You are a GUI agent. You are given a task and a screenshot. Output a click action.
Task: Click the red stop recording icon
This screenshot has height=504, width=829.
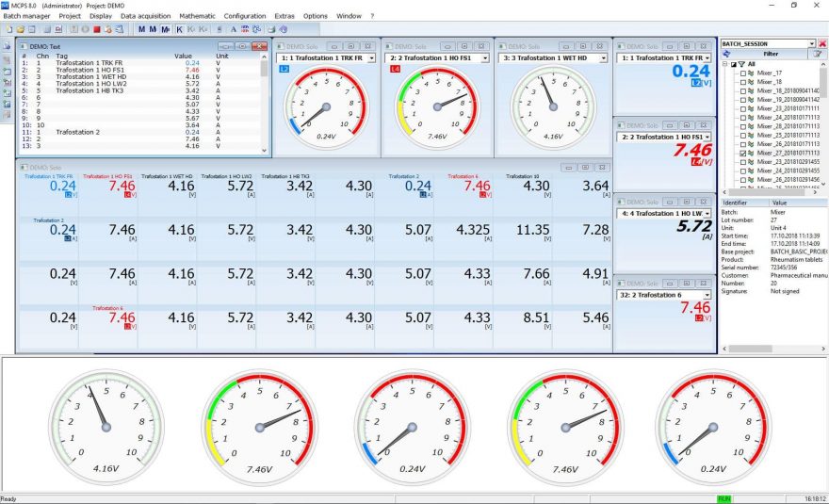click(x=95, y=29)
